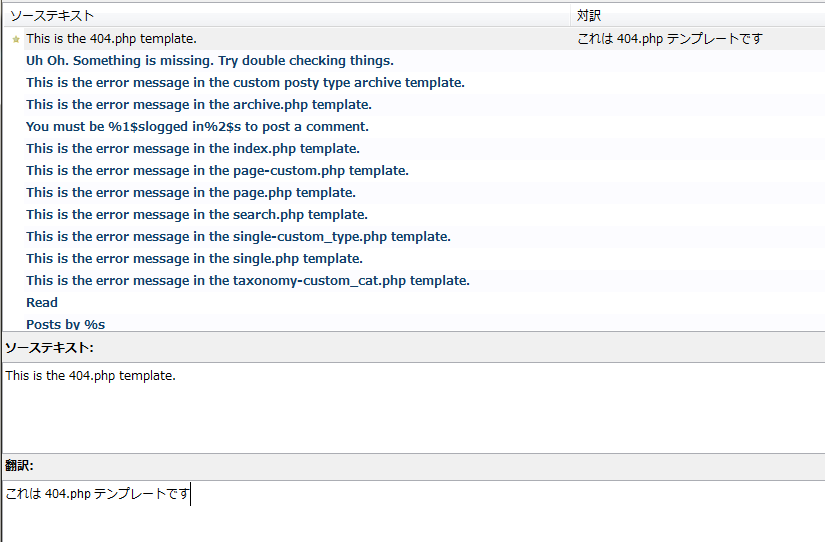This screenshot has height=542, width=825.
Task: Select the page.php error message string
Action: pyautogui.click(x=191, y=193)
